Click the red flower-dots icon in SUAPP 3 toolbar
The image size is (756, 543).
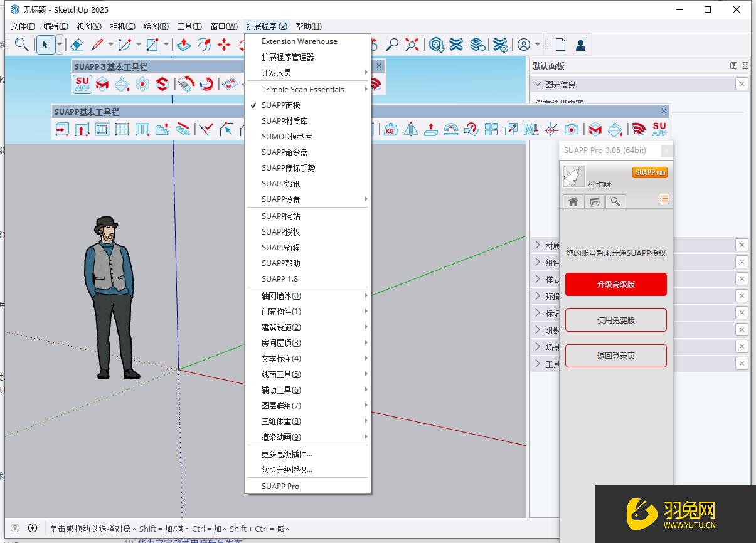[x=142, y=84]
